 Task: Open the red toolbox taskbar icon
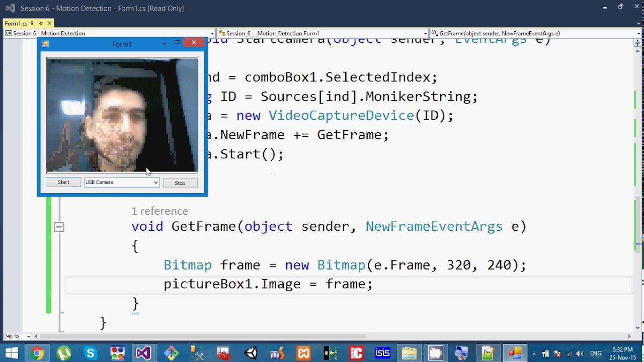[223, 353]
